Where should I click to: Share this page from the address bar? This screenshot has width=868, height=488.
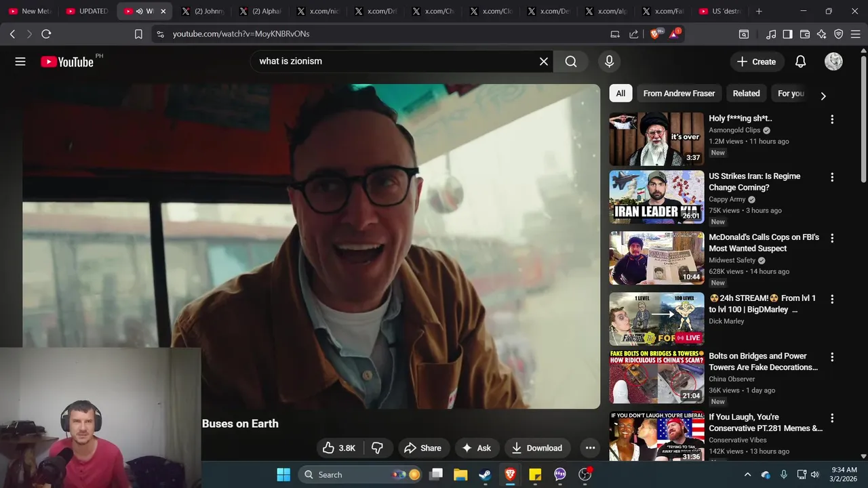pos(633,34)
